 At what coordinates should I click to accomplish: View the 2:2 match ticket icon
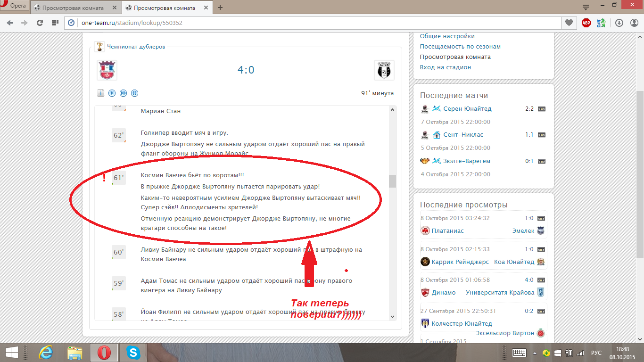(x=542, y=109)
